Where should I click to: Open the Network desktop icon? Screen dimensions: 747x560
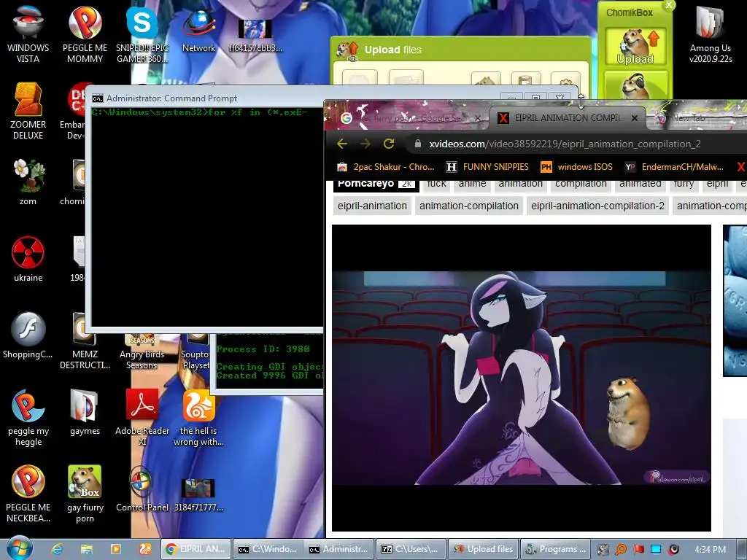(x=198, y=29)
